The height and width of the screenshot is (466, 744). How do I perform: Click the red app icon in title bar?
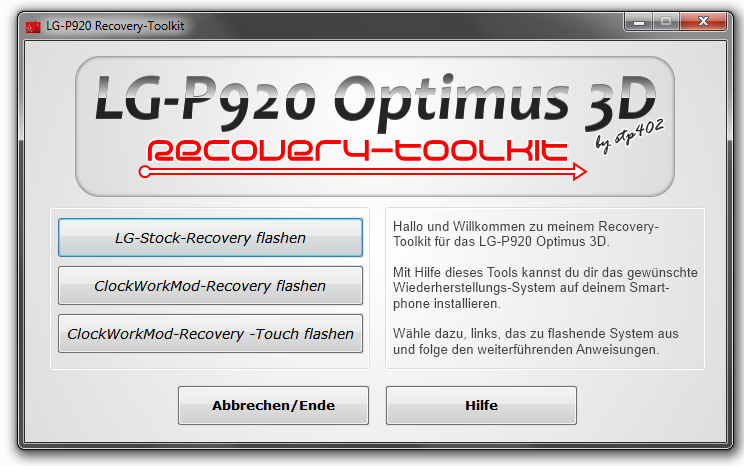coord(33,27)
